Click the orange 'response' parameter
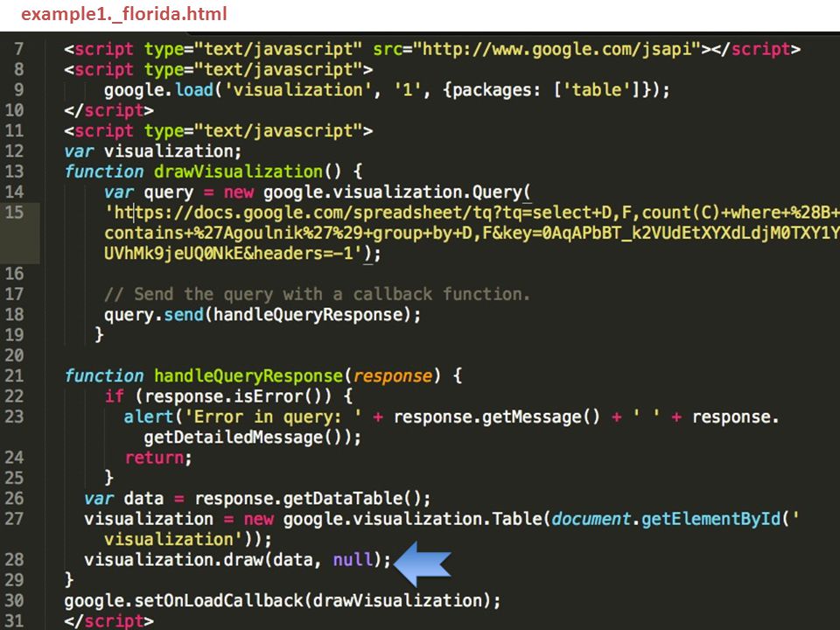 click(x=392, y=375)
